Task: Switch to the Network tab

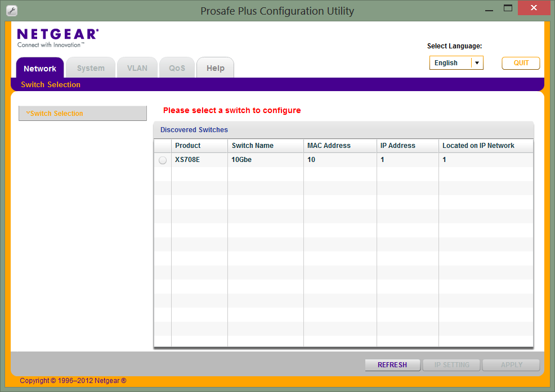Action: click(x=40, y=68)
